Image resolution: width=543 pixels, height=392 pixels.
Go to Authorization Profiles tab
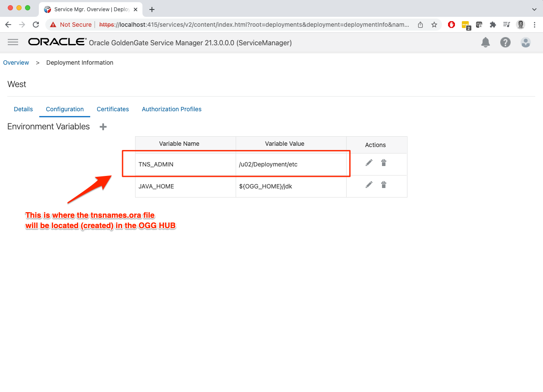(171, 109)
